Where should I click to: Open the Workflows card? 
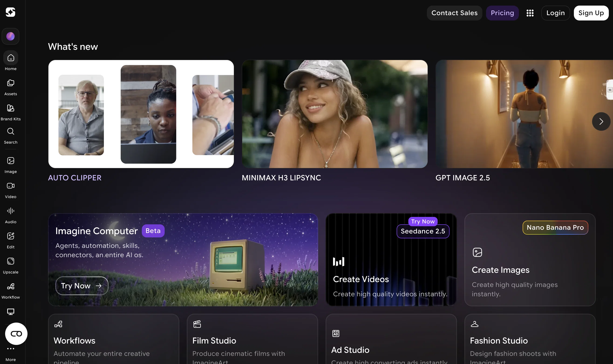tap(113, 339)
